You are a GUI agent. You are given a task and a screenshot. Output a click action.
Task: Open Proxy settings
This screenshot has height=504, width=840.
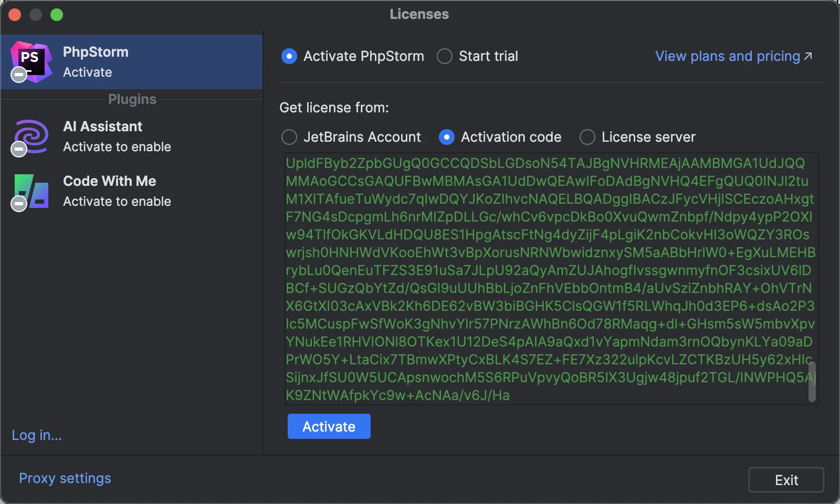(65, 478)
